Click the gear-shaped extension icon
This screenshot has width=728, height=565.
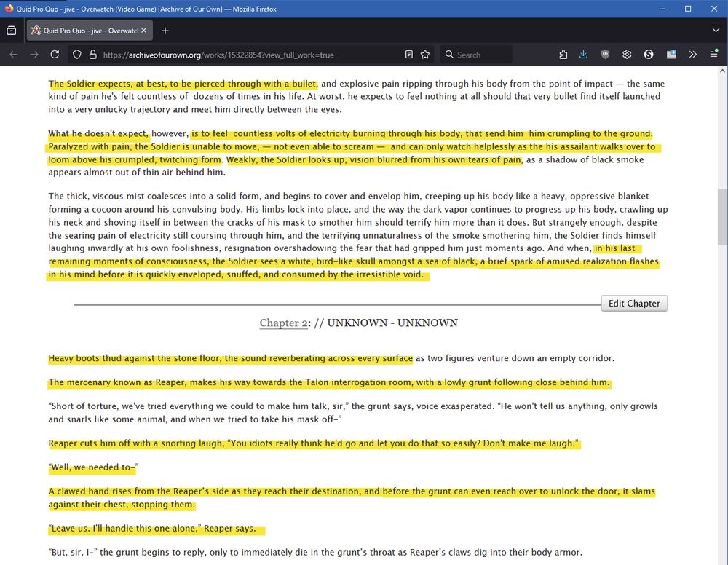627,54
